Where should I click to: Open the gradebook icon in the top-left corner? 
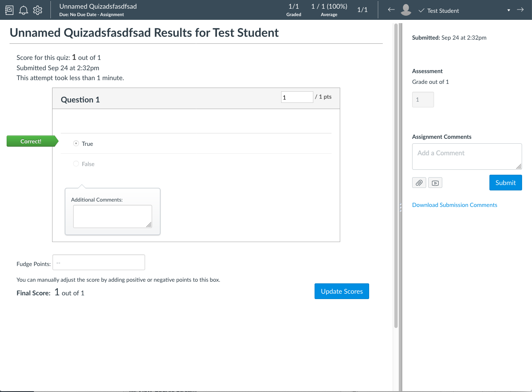(9, 10)
